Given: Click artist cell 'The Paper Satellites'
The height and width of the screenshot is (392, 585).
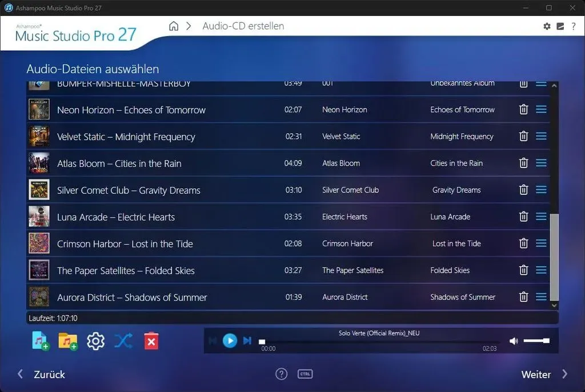Looking at the screenshot, I should (x=353, y=270).
